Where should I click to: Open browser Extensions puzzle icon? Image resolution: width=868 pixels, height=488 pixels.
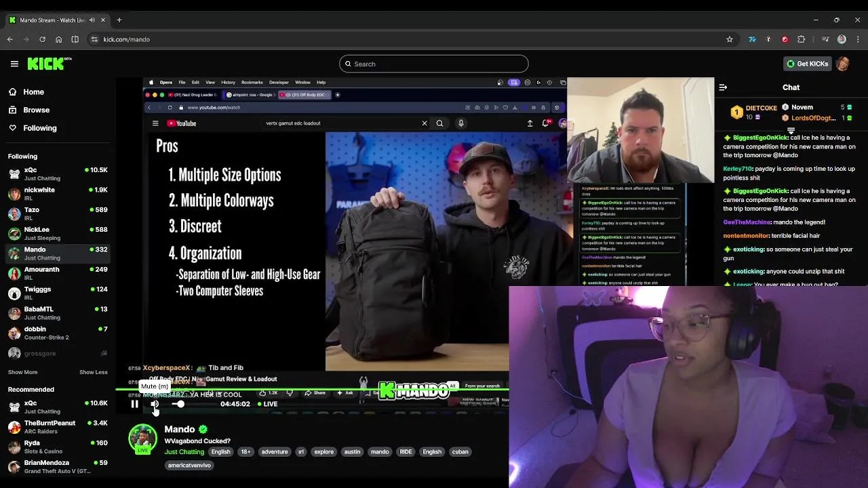point(802,39)
